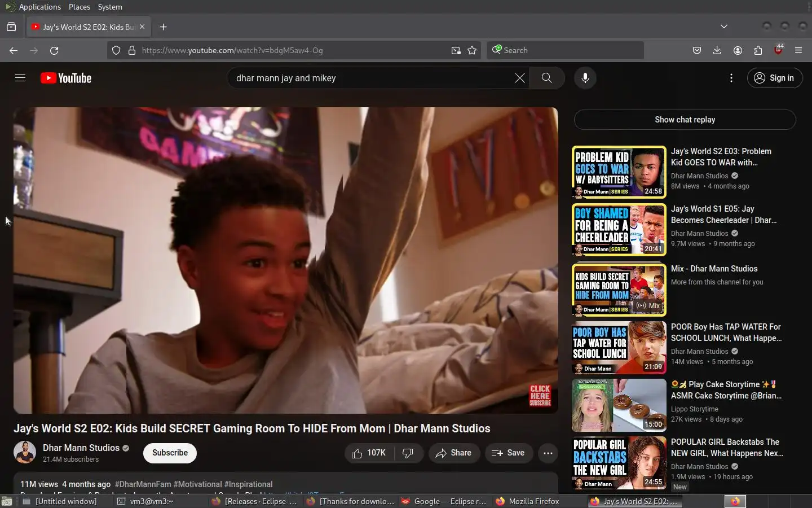Open POOR Boy Has TAP WATER title
812x508 pixels.
pyautogui.click(x=726, y=332)
